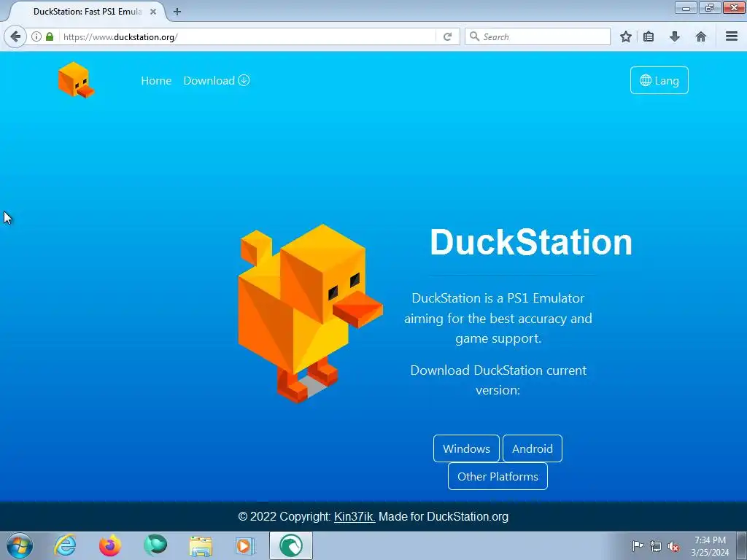747x560 pixels.
Task: Open Firefox from the taskbar
Action: tap(110, 545)
